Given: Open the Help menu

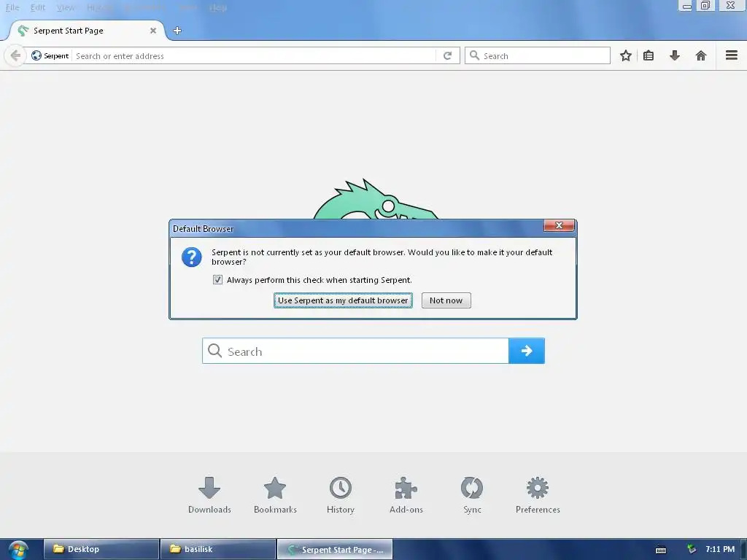Looking at the screenshot, I should pyautogui.click(x=218, y=7).
